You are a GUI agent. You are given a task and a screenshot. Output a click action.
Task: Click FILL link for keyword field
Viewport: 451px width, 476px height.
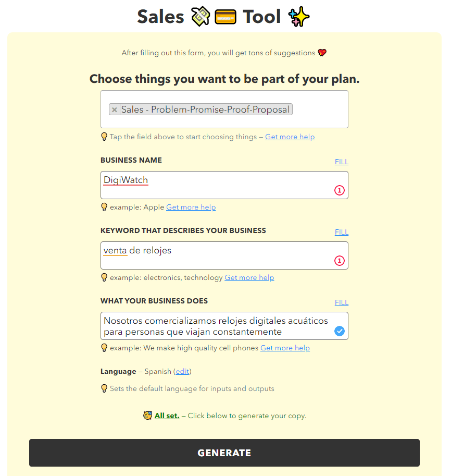click(x=342, y=232)
